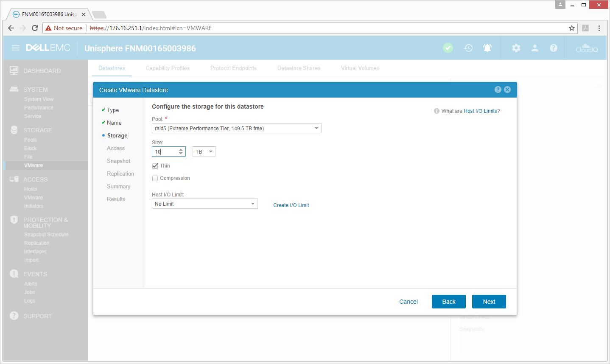This screenshot has height=364, width=610.
Task: Open the hamburger navigation menu
Action: (16, 48)
